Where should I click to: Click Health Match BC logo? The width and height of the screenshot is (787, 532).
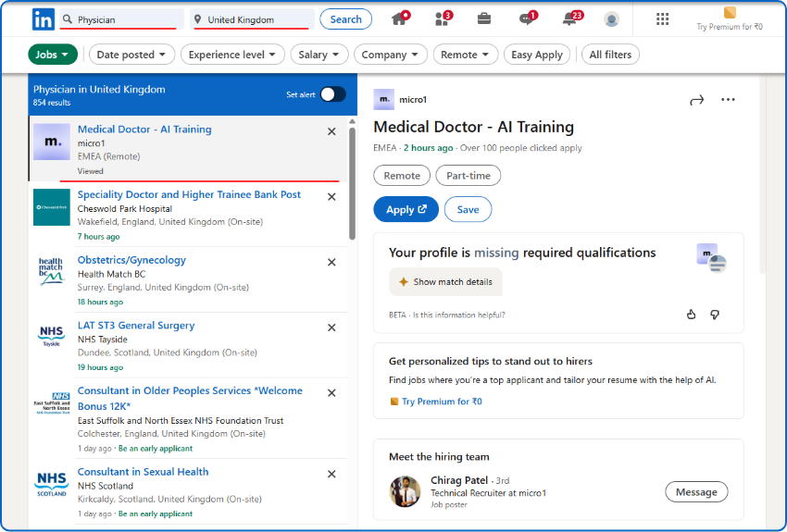point(52,271)
